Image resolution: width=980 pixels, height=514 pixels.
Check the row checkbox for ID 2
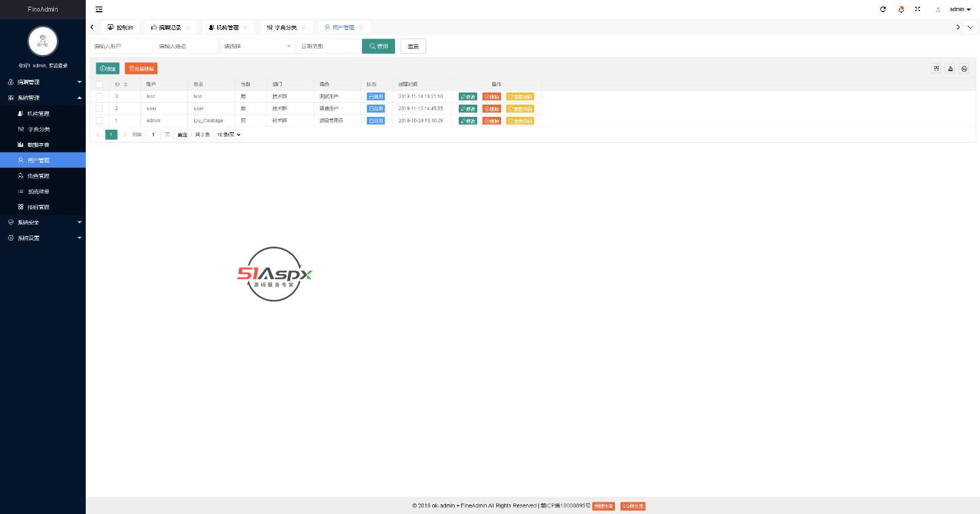click(99, 109)
